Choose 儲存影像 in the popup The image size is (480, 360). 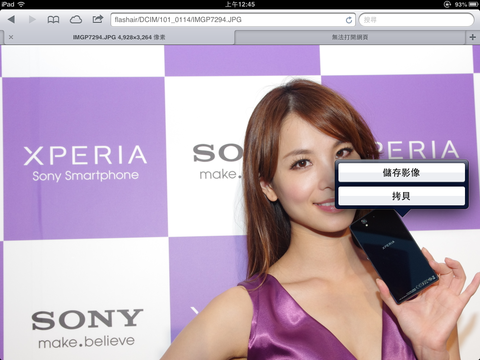pos(401,173)
